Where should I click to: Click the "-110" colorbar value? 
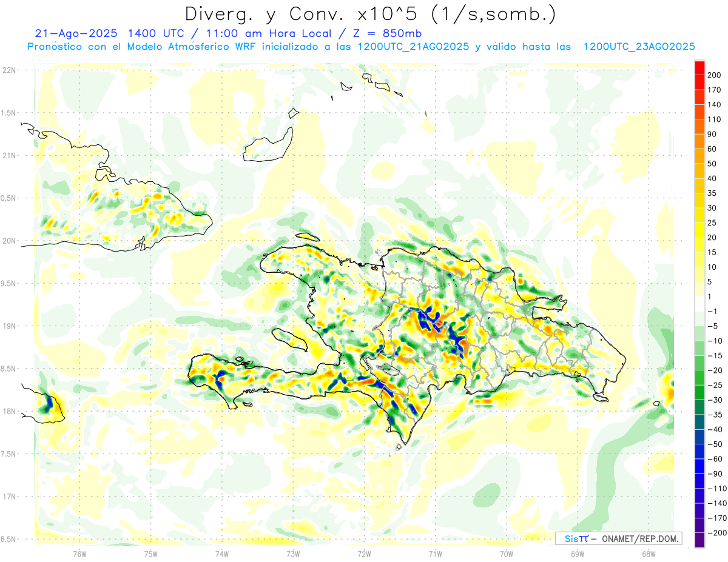(716, 489)
